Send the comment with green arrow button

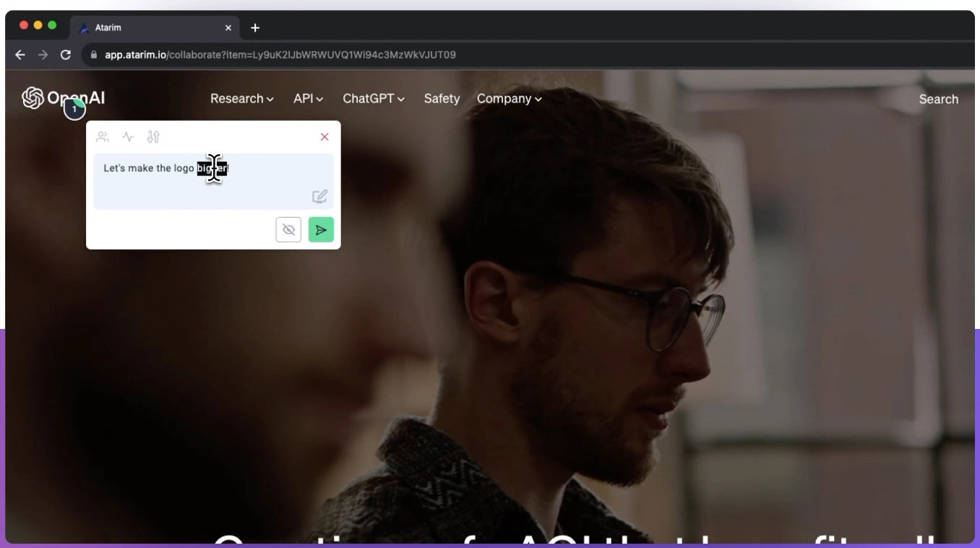tap(321, 230)
